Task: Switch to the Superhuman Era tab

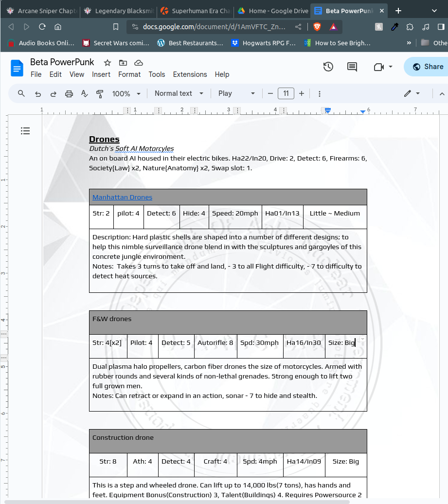Action: click(196, 11)
